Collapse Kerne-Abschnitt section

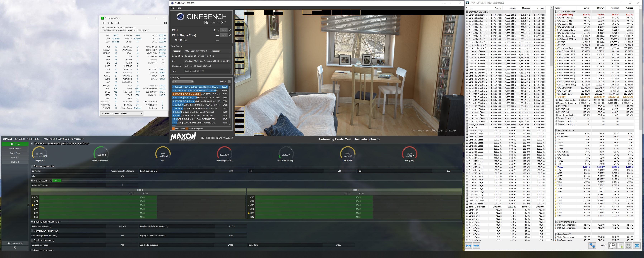point(32,180)
